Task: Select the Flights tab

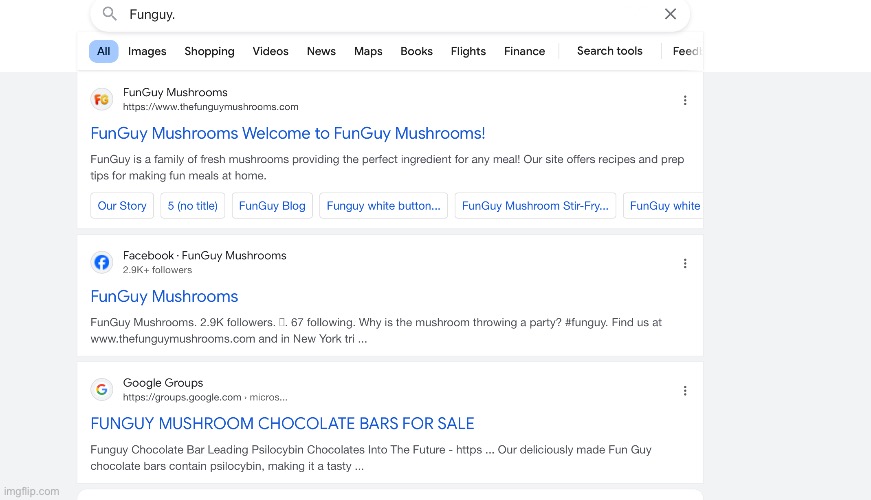Action: click(x=468, y=51)
